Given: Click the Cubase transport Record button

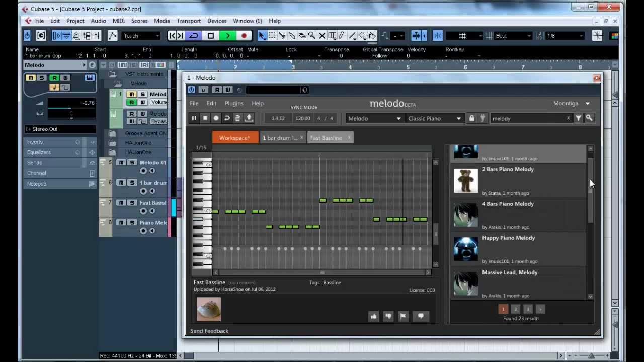Looking at the screenshot, I should (244, 36).
